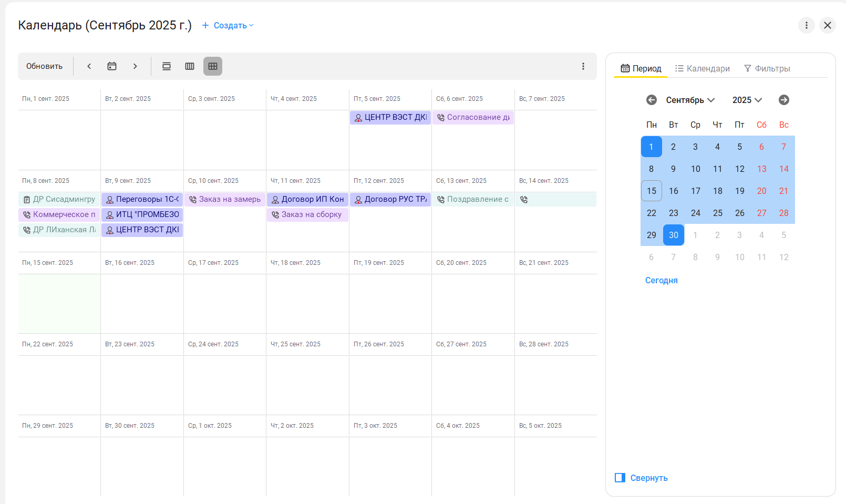Click the next period arrow in toolbar
846x504 pixels.
pos(135,66)
